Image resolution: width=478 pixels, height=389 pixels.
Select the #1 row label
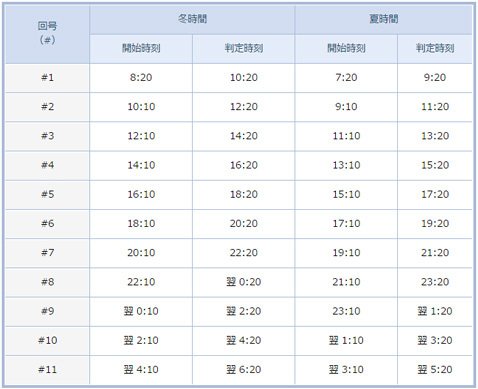click(47, 78)
